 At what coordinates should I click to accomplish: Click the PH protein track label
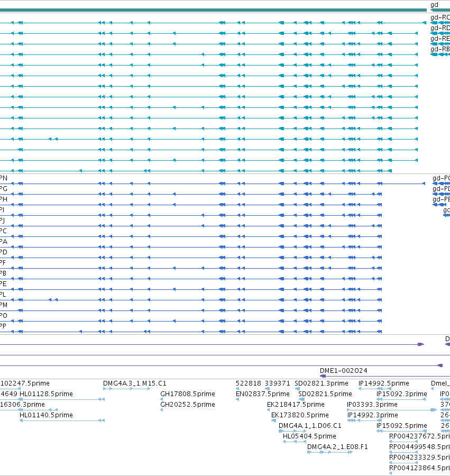tap(4, 199)
